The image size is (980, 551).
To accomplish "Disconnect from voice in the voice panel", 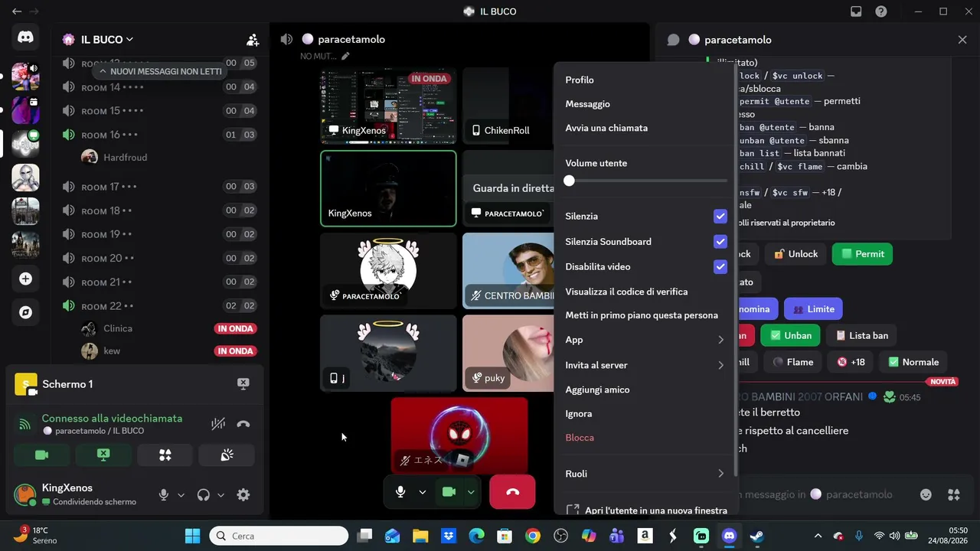I will (x=243, y=424).
